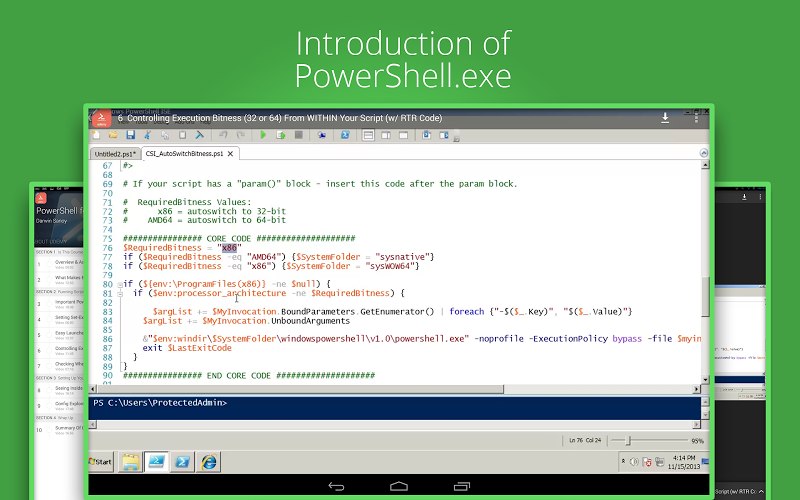Show script pane on top layout toggle
The width and height of the screenshot is (800, 500).
[x=368, y=135]
